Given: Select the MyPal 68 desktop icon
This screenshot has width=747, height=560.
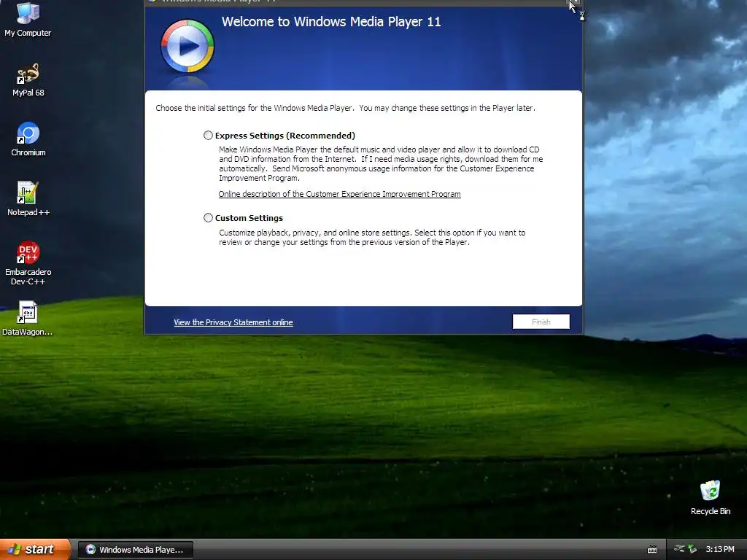Looking at the screenshot, I should tap(28, 80).
